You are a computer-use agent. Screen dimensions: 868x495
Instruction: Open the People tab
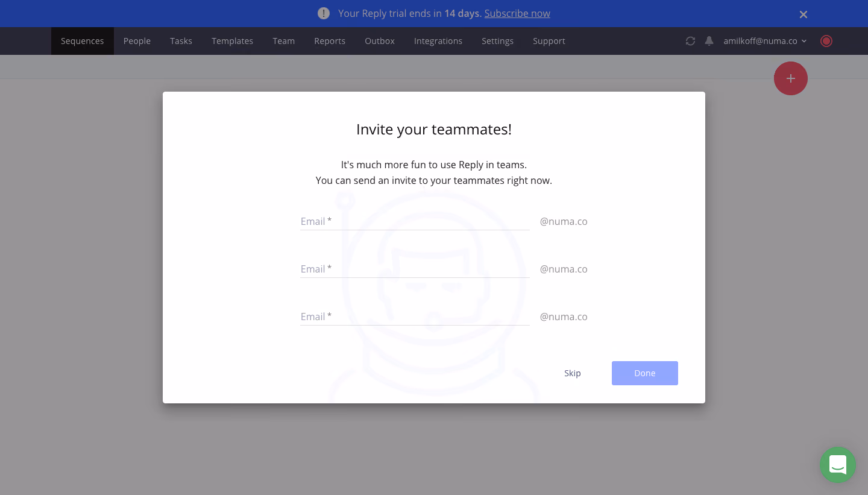pyautogui.click(x=137, y=41)
